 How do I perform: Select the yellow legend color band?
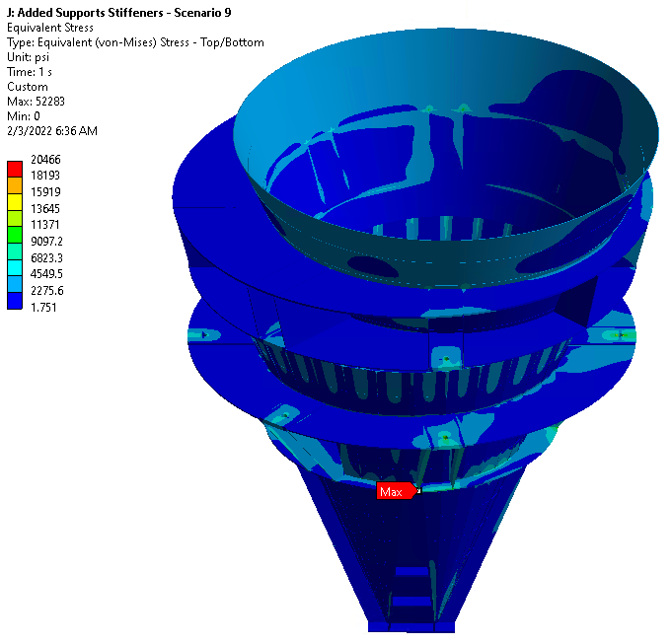[15, 201]
